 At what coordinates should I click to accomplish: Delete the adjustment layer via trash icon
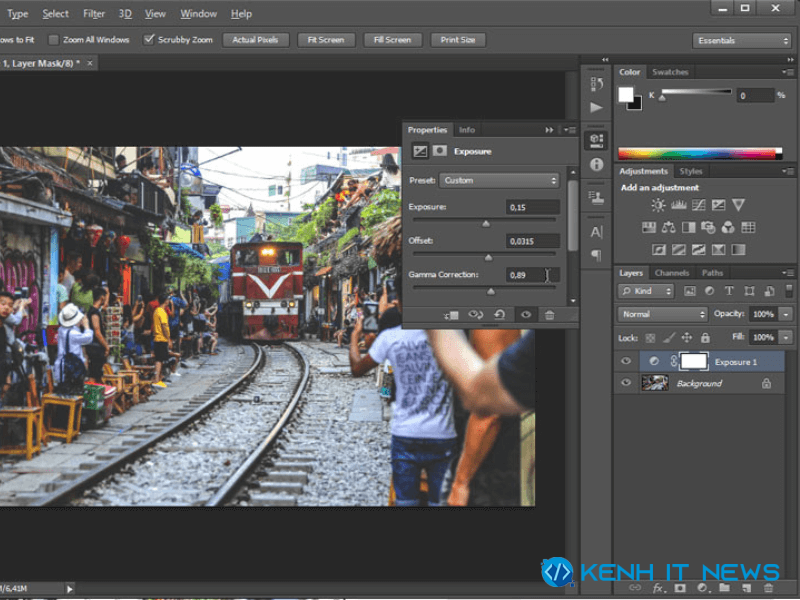pyautogui.click(x=549, y=315)
